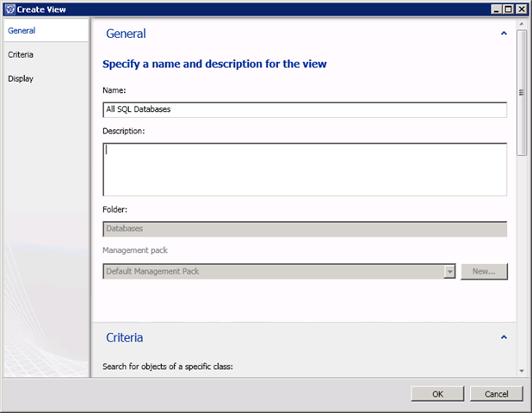The image size is (532, 413).
Task: Close the Create View dialog
Action: coord(522,9)
